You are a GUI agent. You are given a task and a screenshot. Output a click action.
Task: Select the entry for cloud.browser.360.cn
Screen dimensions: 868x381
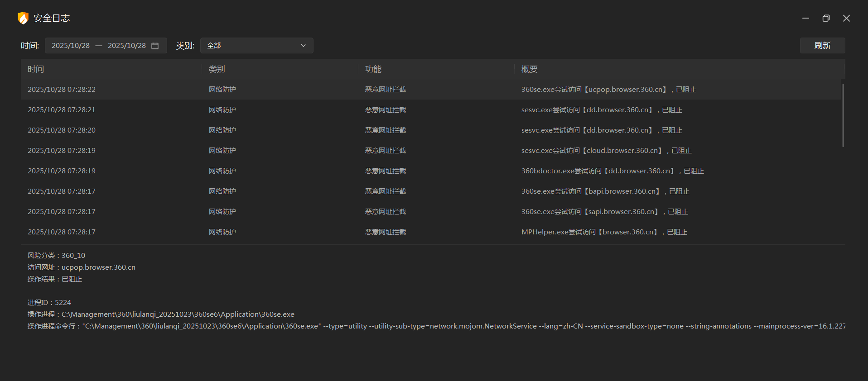tap(431, 151)
